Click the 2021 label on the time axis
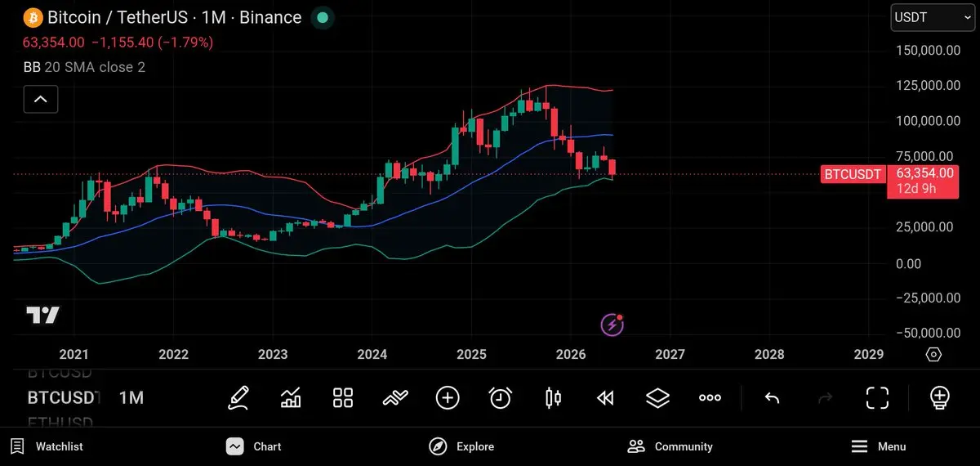This screenshot has height=466, width=980. point(74,354)
